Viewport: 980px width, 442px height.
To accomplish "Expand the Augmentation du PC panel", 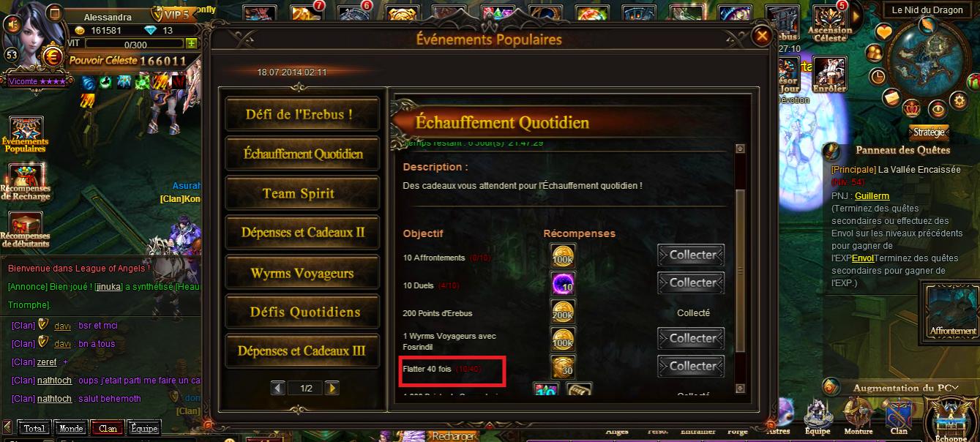I will coord(899,388).
